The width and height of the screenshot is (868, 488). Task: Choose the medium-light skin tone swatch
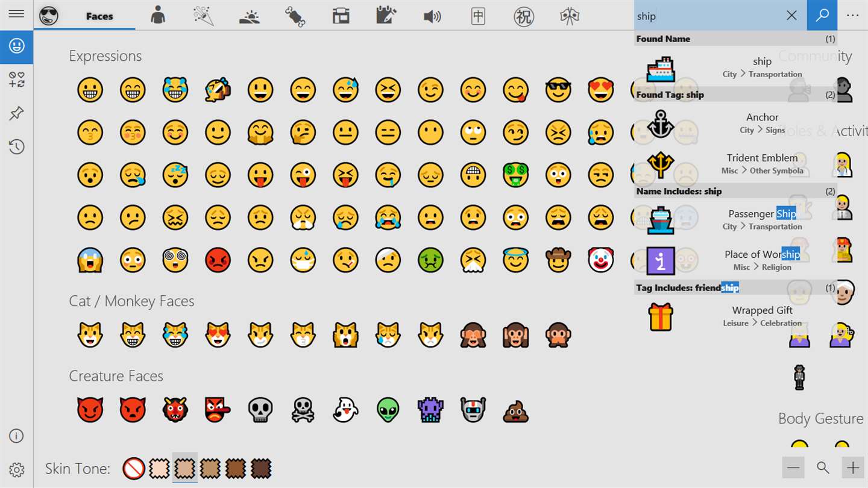(x=184, y=468)
